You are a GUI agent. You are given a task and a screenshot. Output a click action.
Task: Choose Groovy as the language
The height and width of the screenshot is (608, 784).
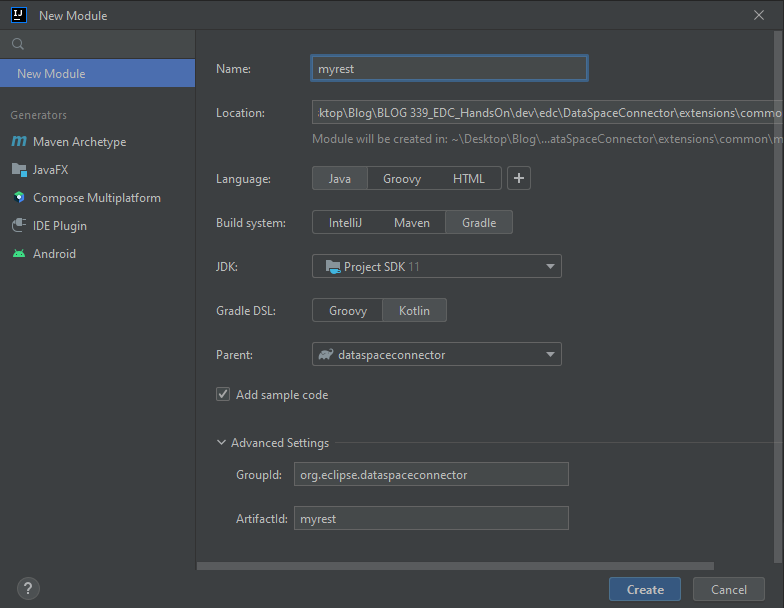click(402, 178)
